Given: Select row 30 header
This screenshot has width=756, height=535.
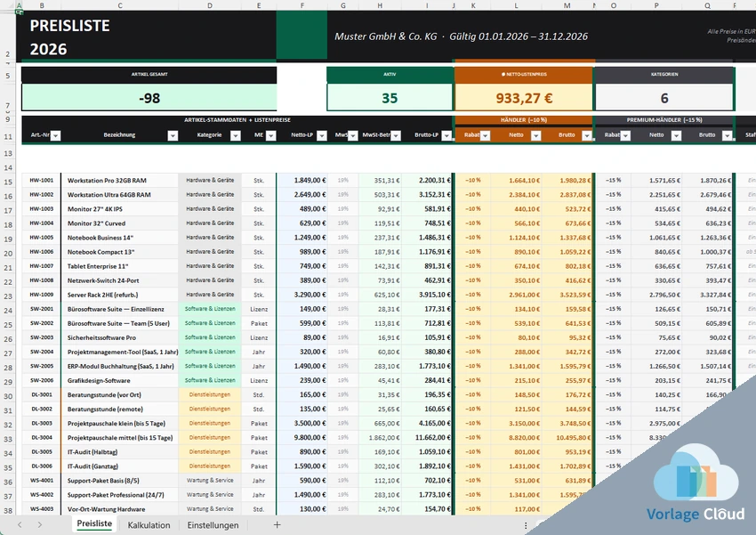Looking at the screenshot, I should (x=8, y=396).
